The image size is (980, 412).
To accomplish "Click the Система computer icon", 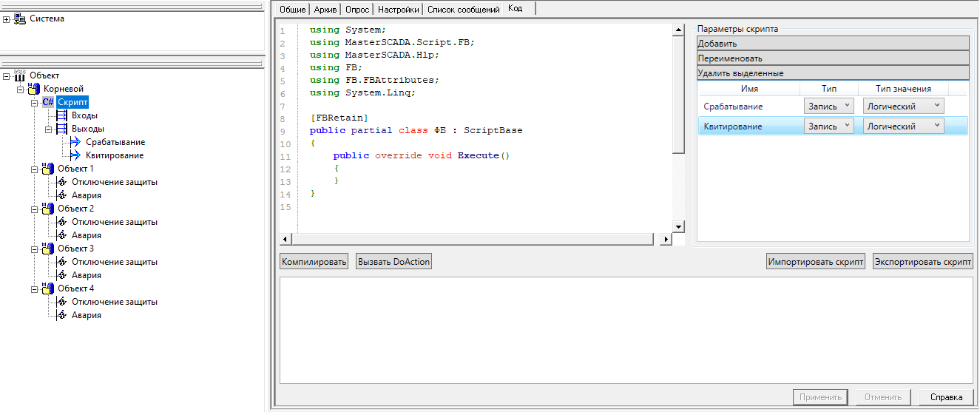I will [20, 18].
